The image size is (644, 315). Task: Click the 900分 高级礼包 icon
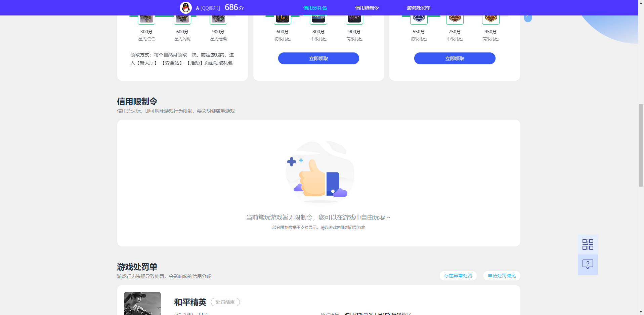(x=354, y=19)
